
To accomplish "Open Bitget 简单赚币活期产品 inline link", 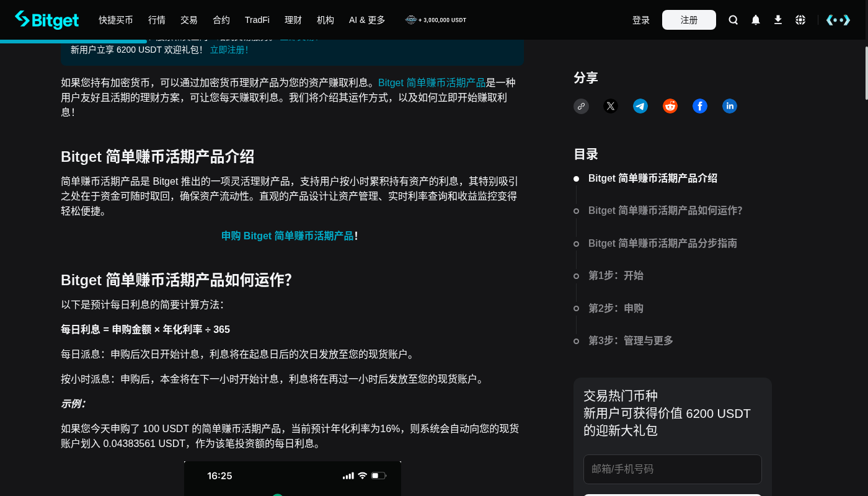I will [x=432, y=82].
